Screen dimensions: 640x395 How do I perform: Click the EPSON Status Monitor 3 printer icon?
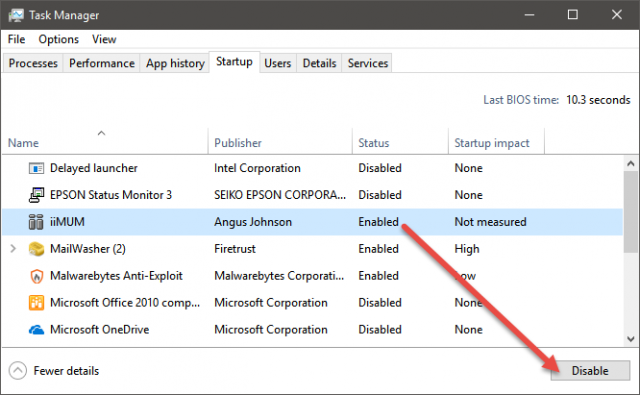(x=36, y=195)
